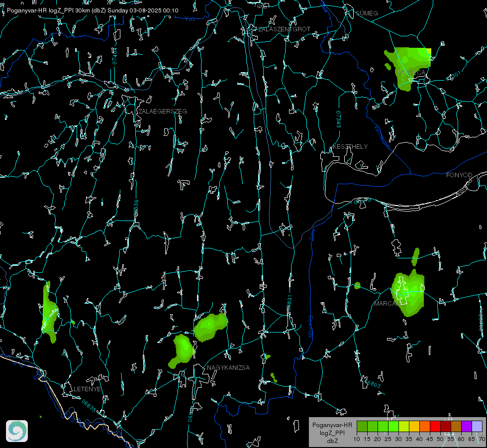
Task: Click the ZALAEGERSZEG city label
Action: (163, 112)
